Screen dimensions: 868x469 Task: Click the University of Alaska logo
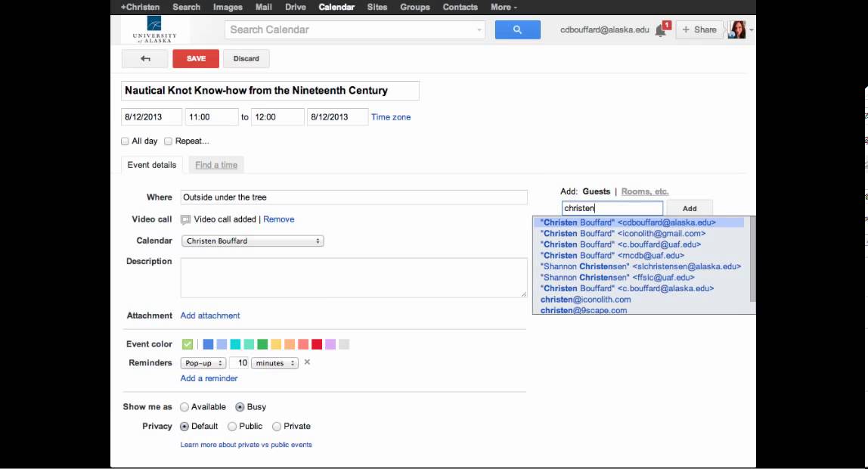click(x=154, y=30)
